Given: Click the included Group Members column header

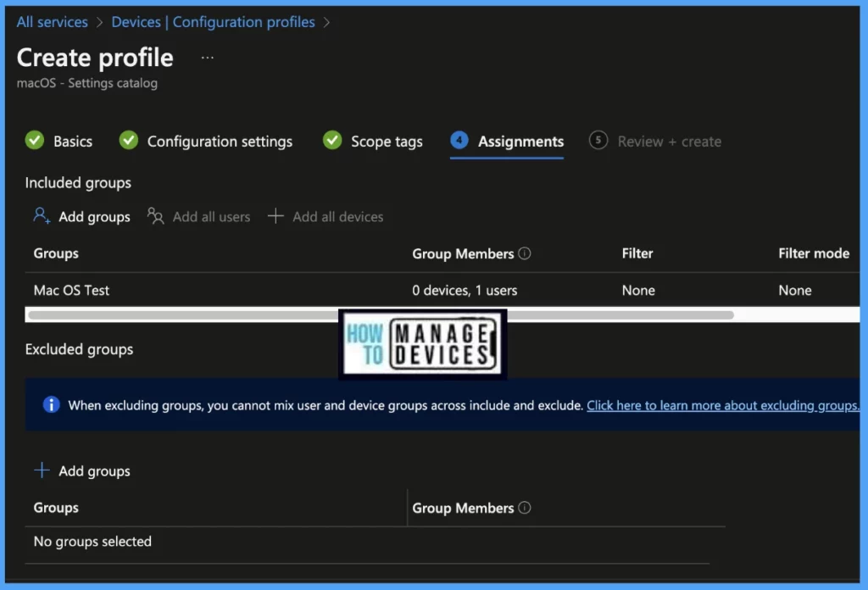Looking at the screenshot, I should tap(463, 254).
